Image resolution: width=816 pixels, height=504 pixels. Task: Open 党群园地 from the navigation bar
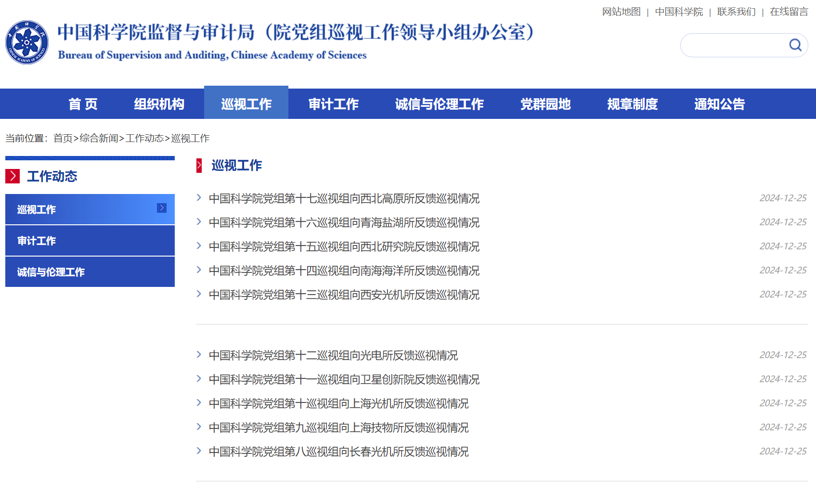point(545,104)
